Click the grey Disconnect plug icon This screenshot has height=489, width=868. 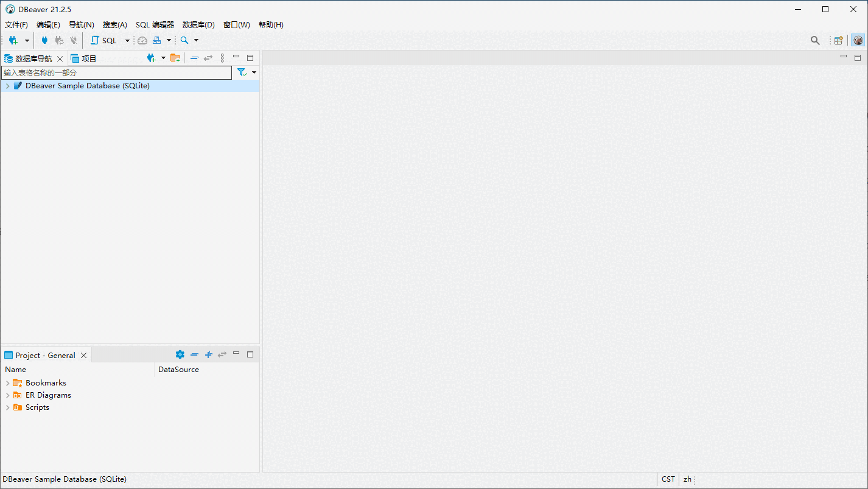[x=74, y=40]
